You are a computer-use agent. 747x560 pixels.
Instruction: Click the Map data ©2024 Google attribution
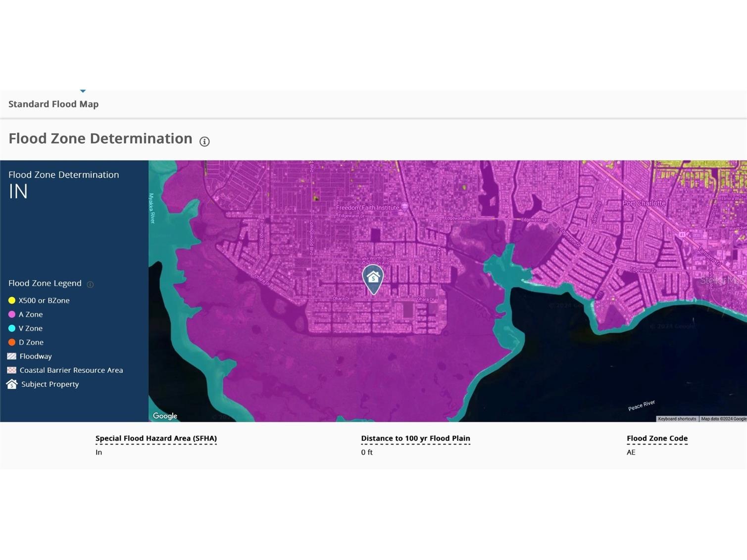723,419
